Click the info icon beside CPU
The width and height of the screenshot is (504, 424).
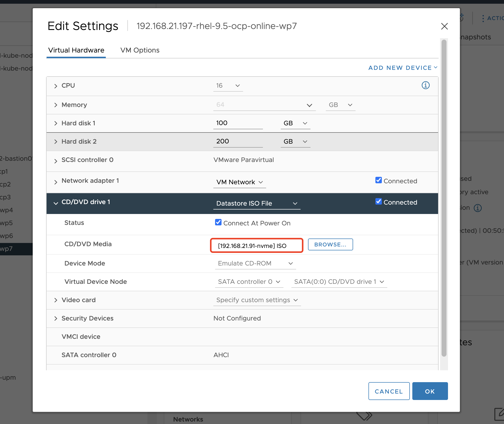pos(425,85)
